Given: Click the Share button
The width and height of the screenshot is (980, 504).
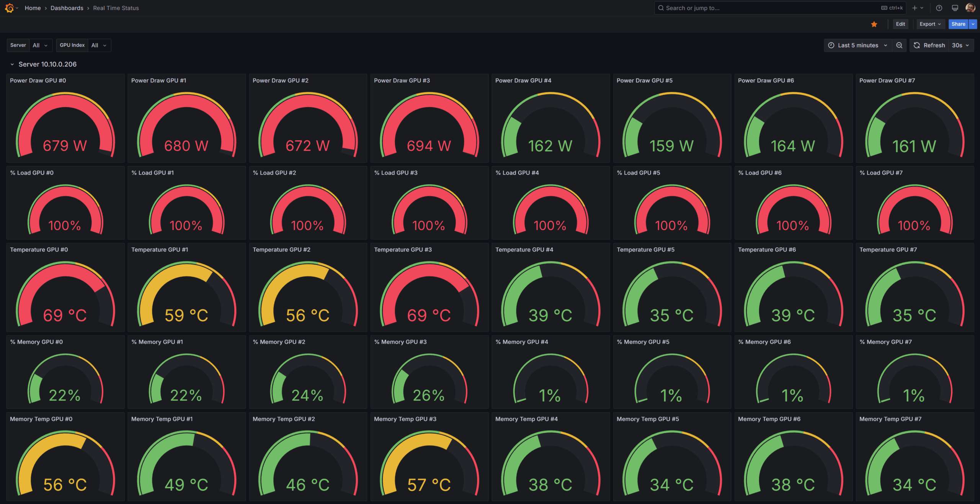Looking at the screenshot, I should pyautogui.click(x=958, y=24).
